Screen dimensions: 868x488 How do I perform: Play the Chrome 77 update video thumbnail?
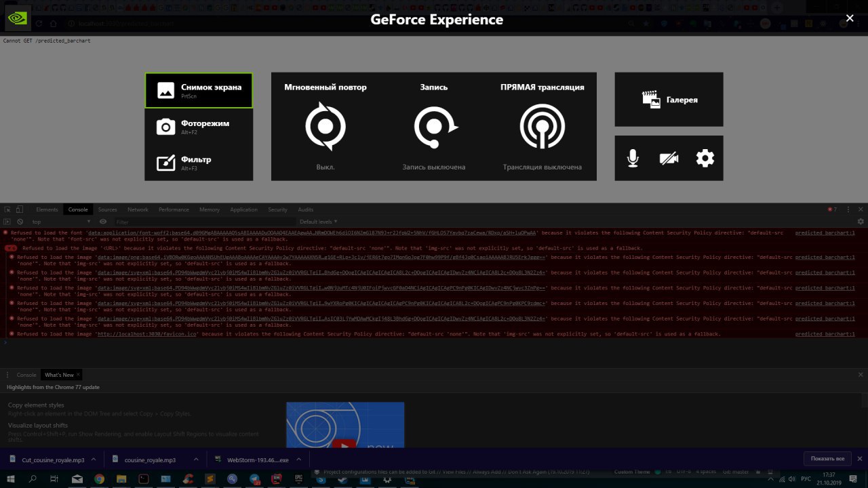[x=345, y=425]
